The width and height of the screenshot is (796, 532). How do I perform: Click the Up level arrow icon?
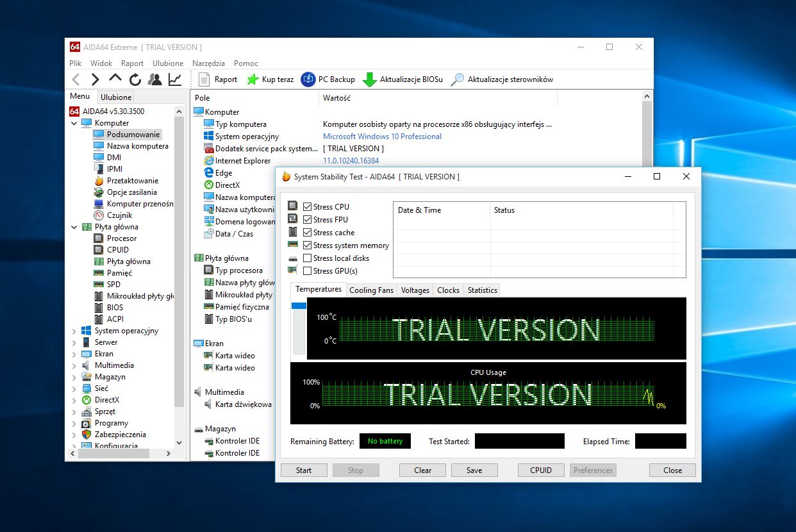[115, 79]
